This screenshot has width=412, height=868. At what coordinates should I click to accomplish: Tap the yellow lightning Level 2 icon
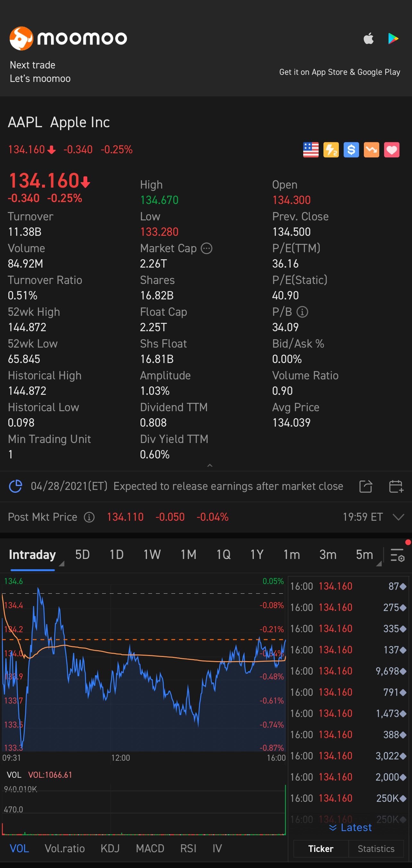click(331, 150)
